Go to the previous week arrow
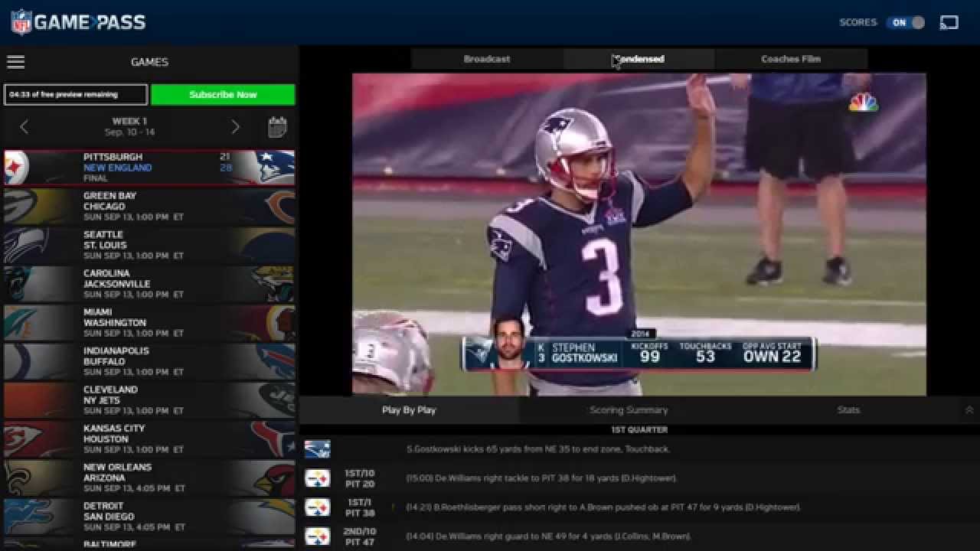The image size is (980, 551). pyautogui.click(x=24, y=127)
